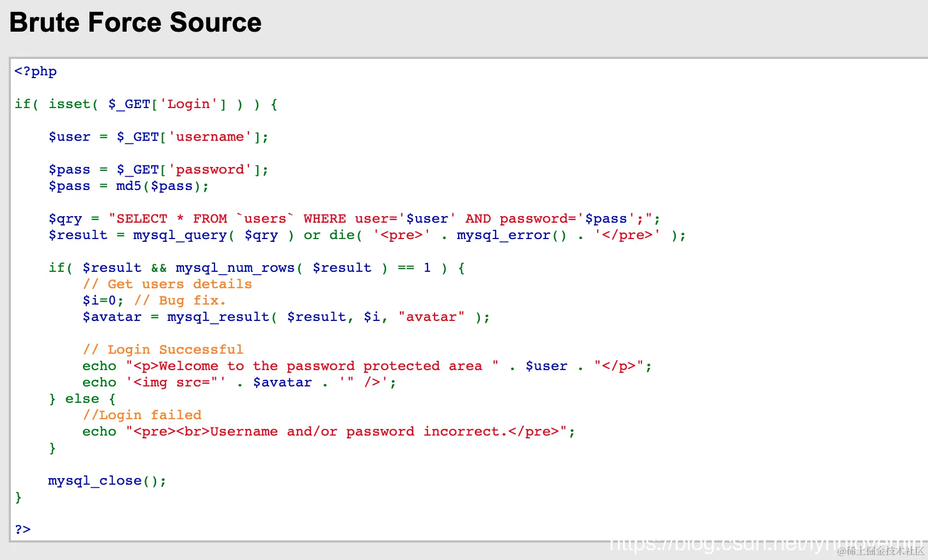The height and width of the screenshot is (560, 928).
Task: Click the $result = mysql_query line
Action: pos(367,235)
